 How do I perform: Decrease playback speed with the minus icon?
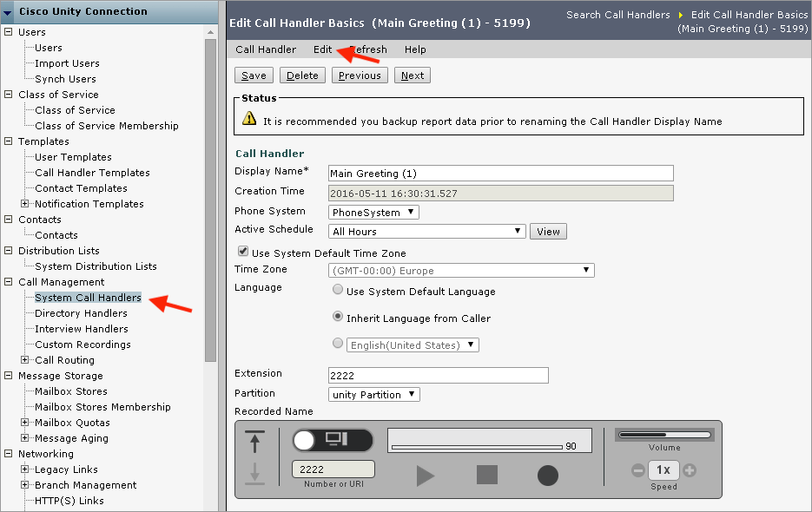[638, 470]
